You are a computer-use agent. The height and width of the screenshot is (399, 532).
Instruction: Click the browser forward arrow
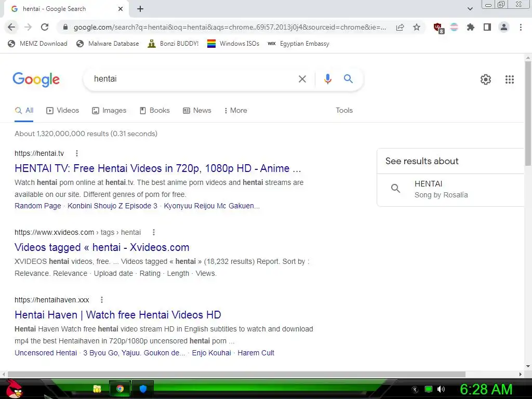(x=28, y=27)
